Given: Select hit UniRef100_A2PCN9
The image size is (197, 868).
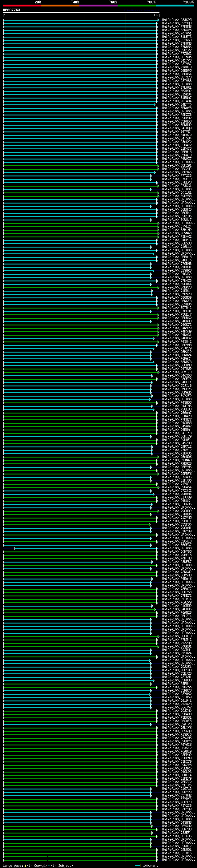Looking at the screenshot, I should pos(177,758).
